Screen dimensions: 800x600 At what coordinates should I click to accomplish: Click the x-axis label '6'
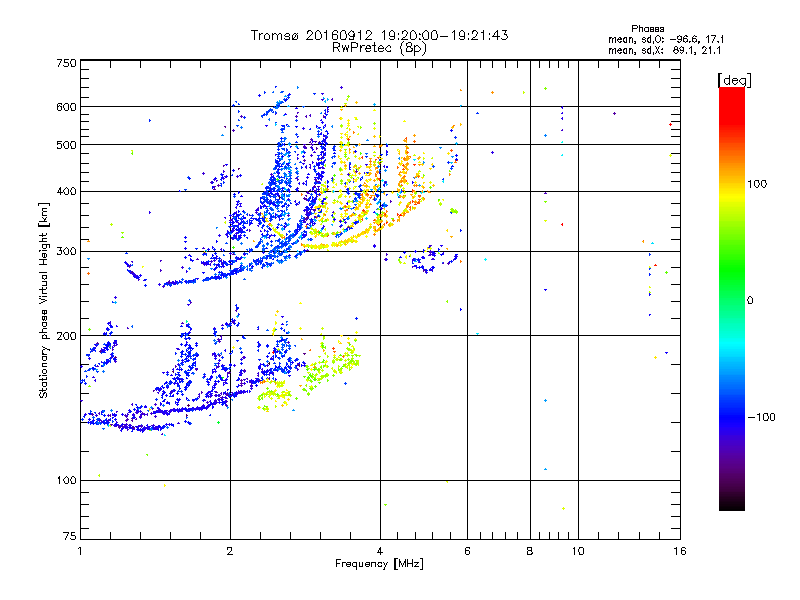pyautogui.click(x=467, y=551)
